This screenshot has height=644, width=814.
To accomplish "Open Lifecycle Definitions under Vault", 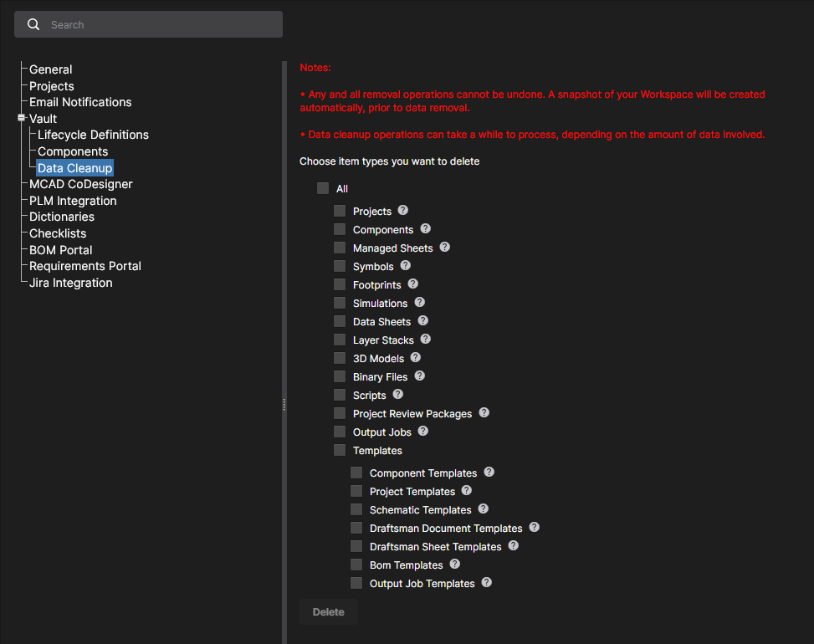I will pos(93,135).
